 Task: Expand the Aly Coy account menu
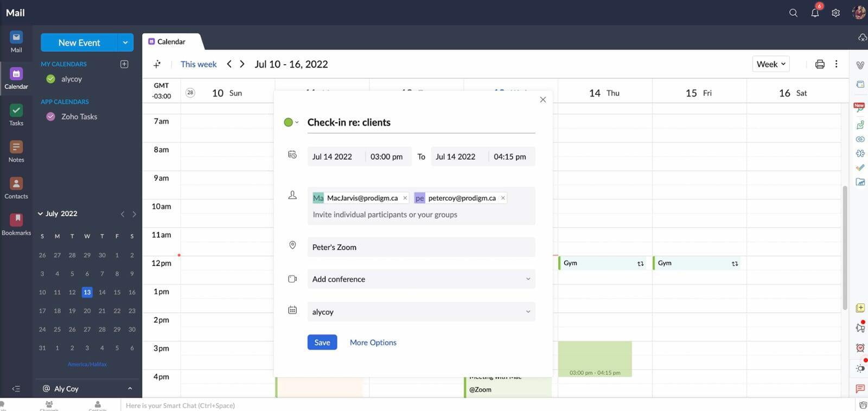pos(130,389)
